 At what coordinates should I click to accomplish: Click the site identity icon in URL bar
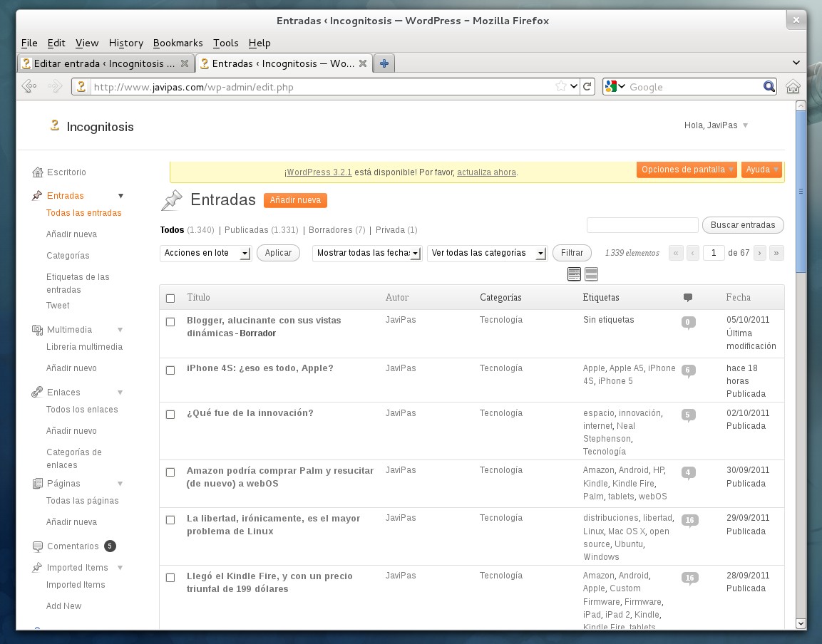81,86
